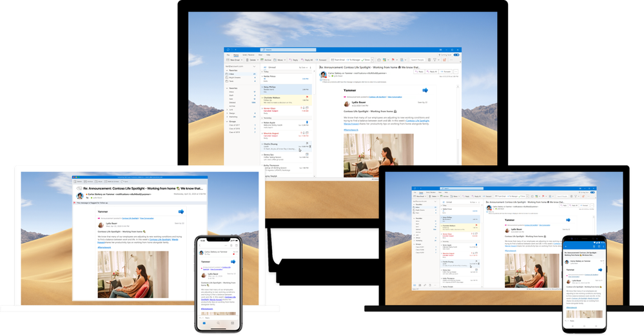Click the Search box in large monitor's title bar

coord(288,50)
